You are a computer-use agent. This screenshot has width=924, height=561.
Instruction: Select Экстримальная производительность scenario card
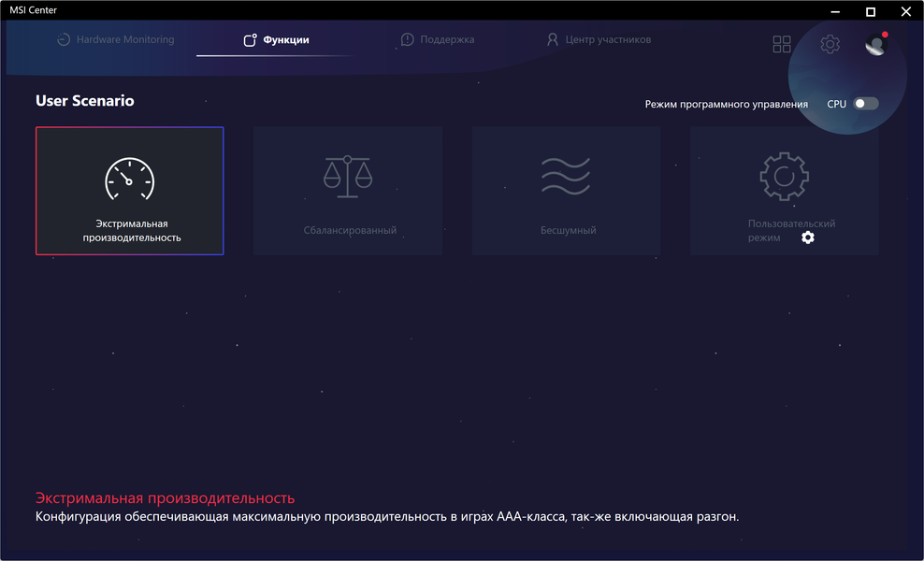[130, 191]
